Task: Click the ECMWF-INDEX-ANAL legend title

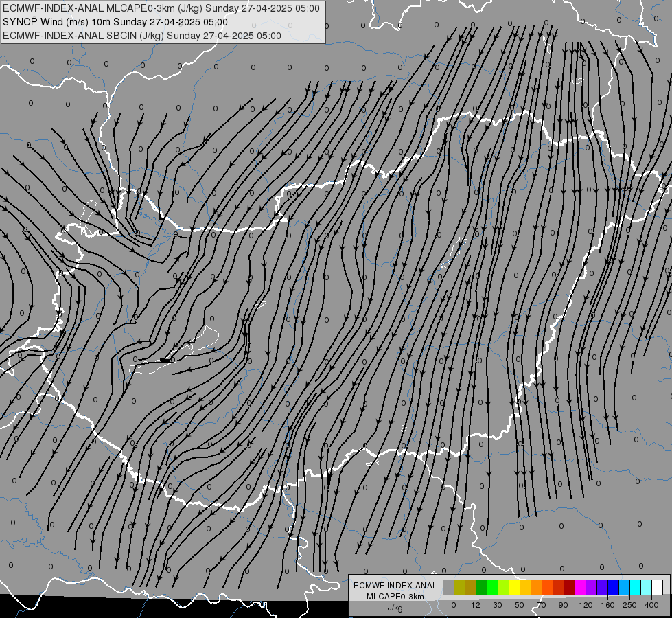Action: pos(395,586)
